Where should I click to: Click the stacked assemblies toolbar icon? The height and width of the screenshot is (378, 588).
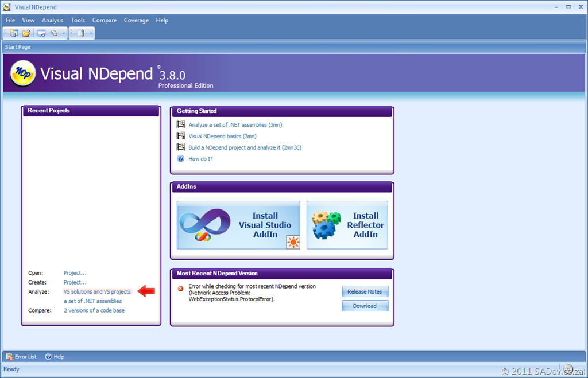54,33
